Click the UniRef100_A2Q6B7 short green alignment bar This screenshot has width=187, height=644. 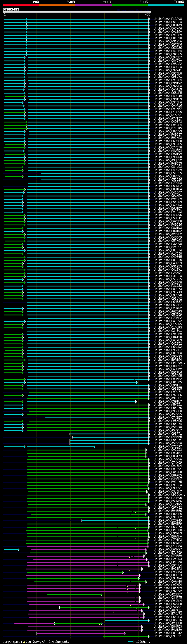(75, 595)
